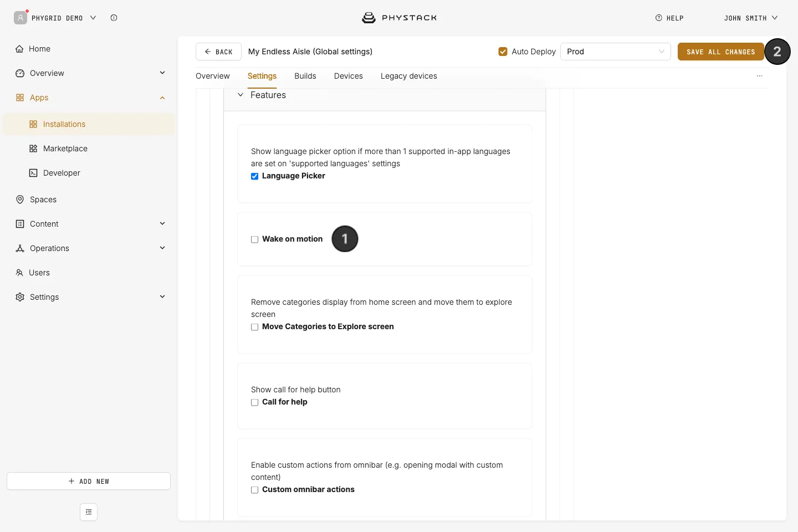The height and width of the screenshot is (532, 798).
Task: Click the Operations icon in sidebar
Action: 20,248
